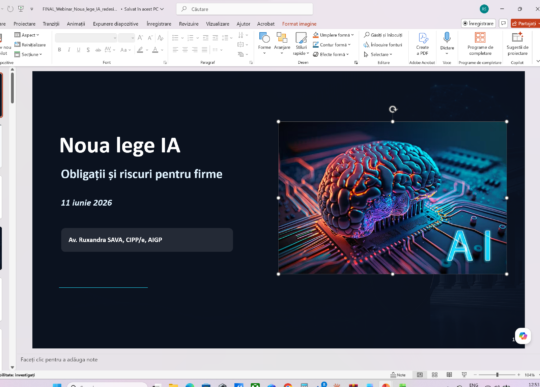The width and height of the screenshot is (540, 387).
Task: Click the increase font size icon
Action: click(140, 38)
